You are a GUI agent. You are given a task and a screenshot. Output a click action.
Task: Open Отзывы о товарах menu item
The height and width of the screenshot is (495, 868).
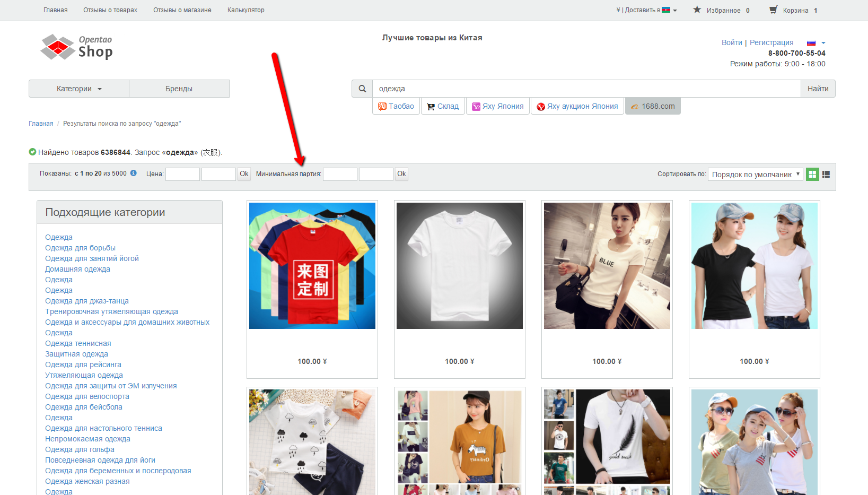click(110, 10)
